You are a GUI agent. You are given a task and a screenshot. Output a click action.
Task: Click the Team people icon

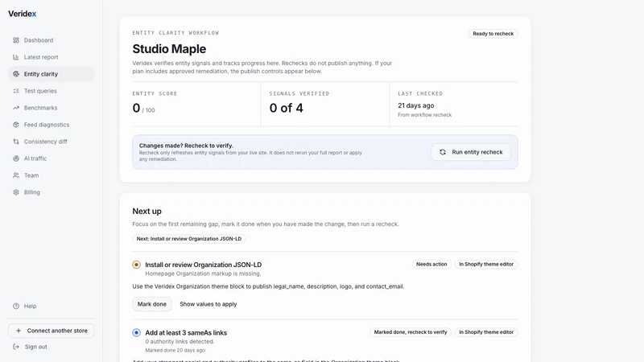[x=16, y=175]
